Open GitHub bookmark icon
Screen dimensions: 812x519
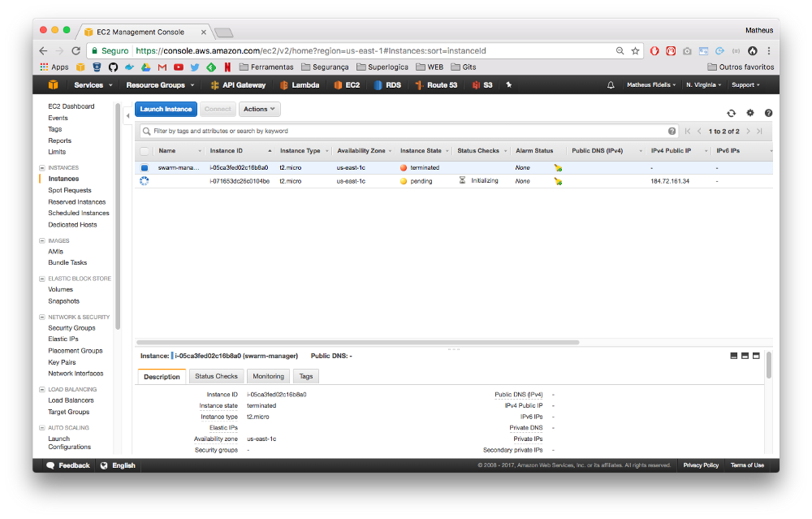coord(113,67)
